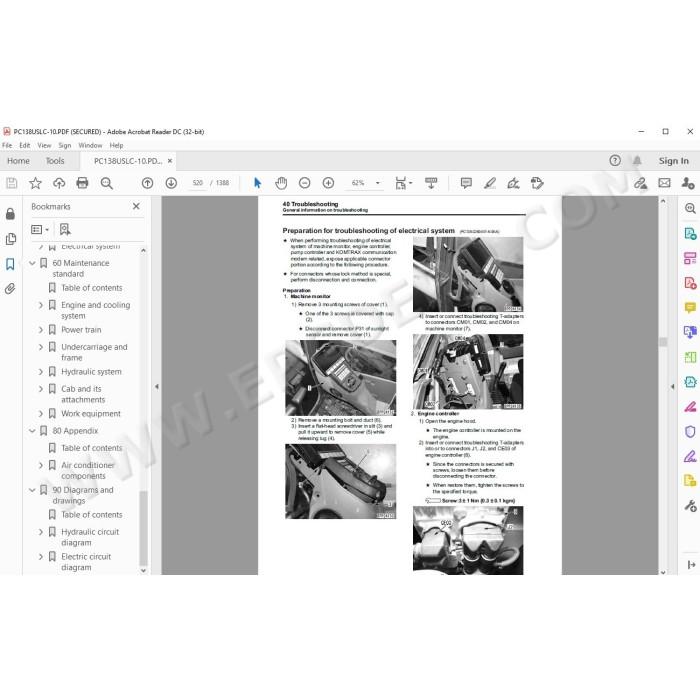
Task: Open the More Tools wrench icon
Action: click(x=690, y=506)
